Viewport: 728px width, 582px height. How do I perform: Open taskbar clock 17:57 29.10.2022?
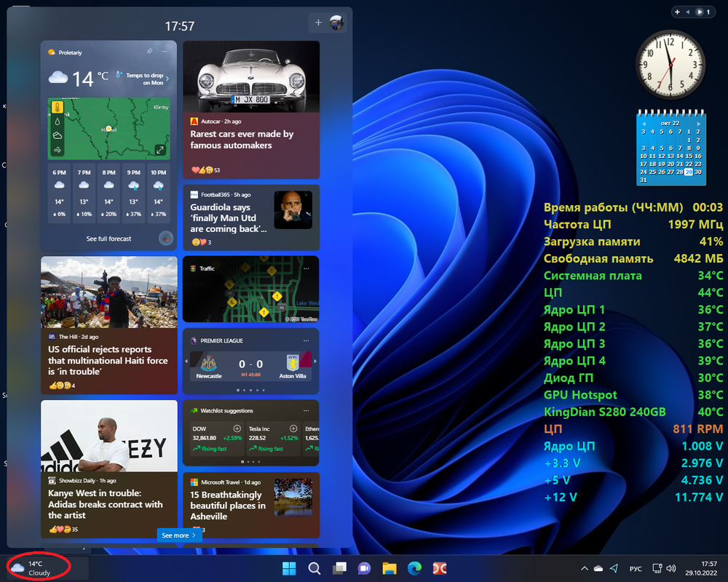pos(701,568)
